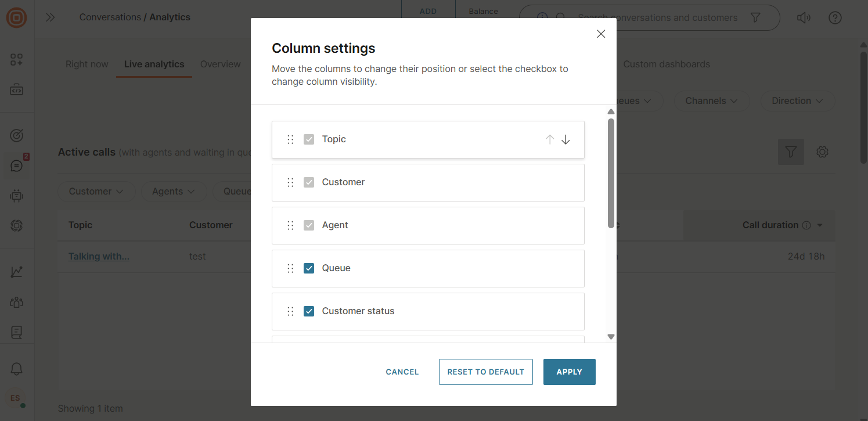Move the Topic column down using the arrow
Image resolution: width=868 pixels, height=421 pixels.
click(x=565, y=139)
